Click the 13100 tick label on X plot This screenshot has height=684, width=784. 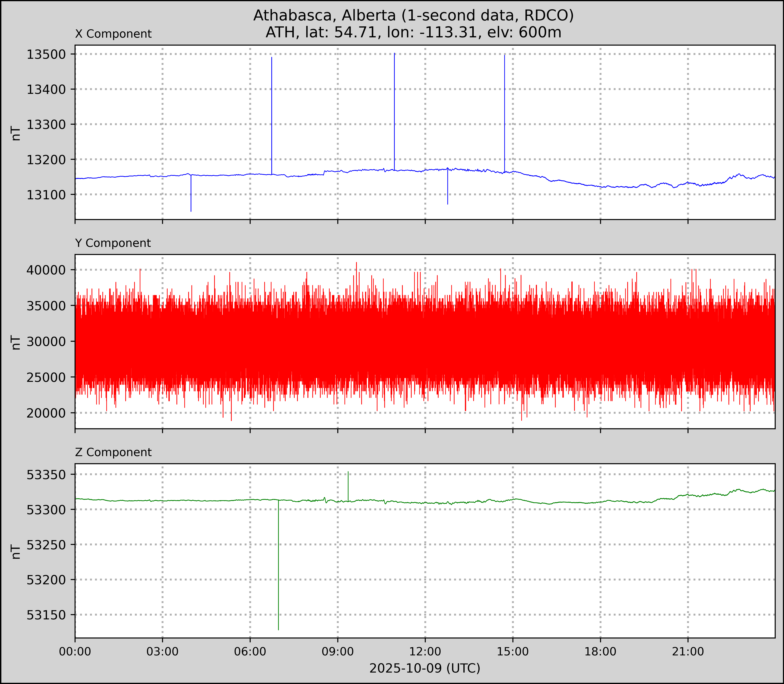pos(46,195)
